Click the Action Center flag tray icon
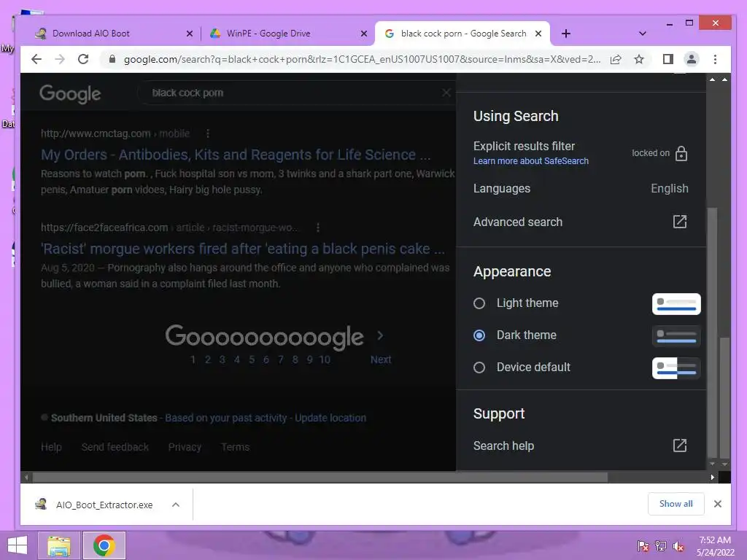This screenshot has height=560, width=747. coord(643,546)
